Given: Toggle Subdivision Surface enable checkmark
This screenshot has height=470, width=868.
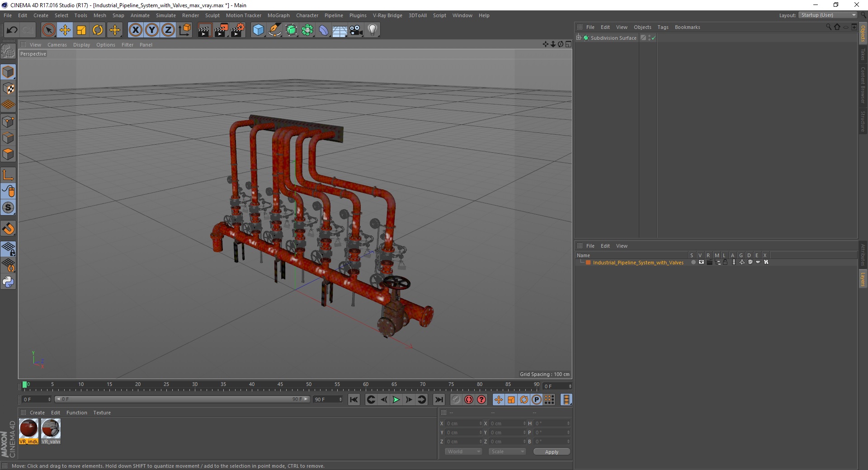Looking at the screenshot, I should point(653,38).
